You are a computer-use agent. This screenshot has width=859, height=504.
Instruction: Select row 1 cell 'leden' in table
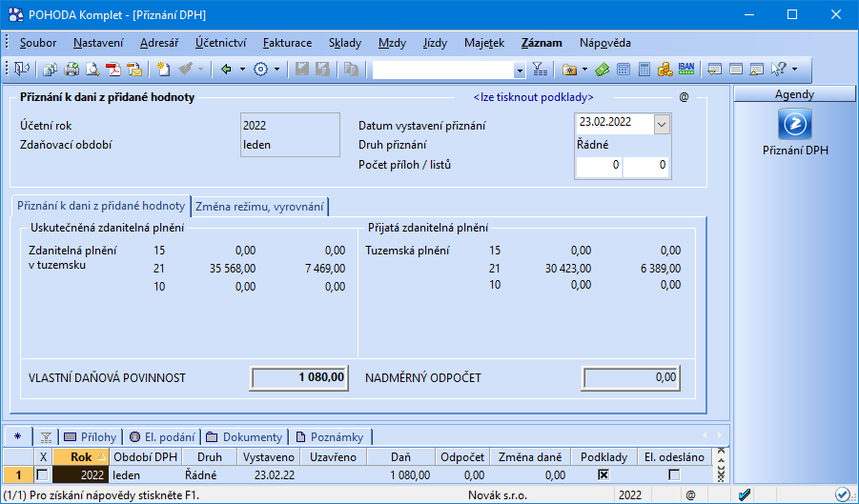click(x=145, y=475)
